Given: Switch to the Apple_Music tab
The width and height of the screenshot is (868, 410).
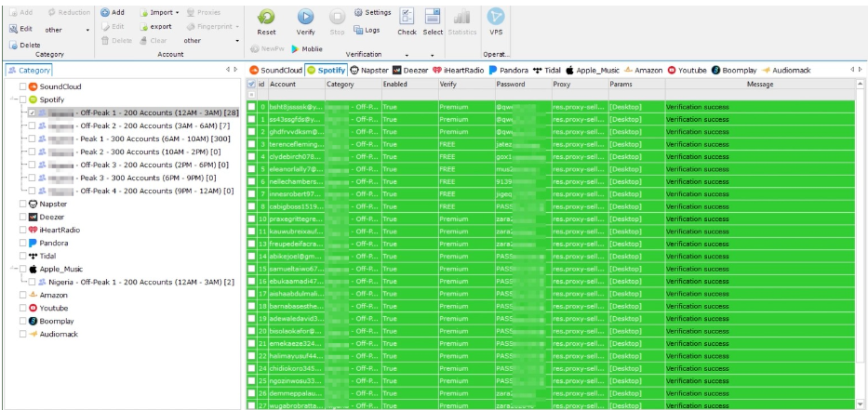Looking at the screenshot, I should click(593, 71).
